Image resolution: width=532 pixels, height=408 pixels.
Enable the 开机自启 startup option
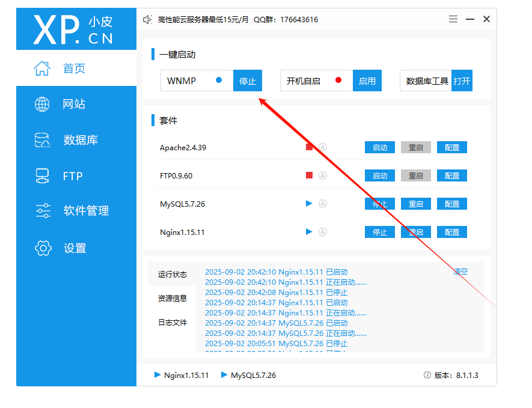[x=367, y=81]
